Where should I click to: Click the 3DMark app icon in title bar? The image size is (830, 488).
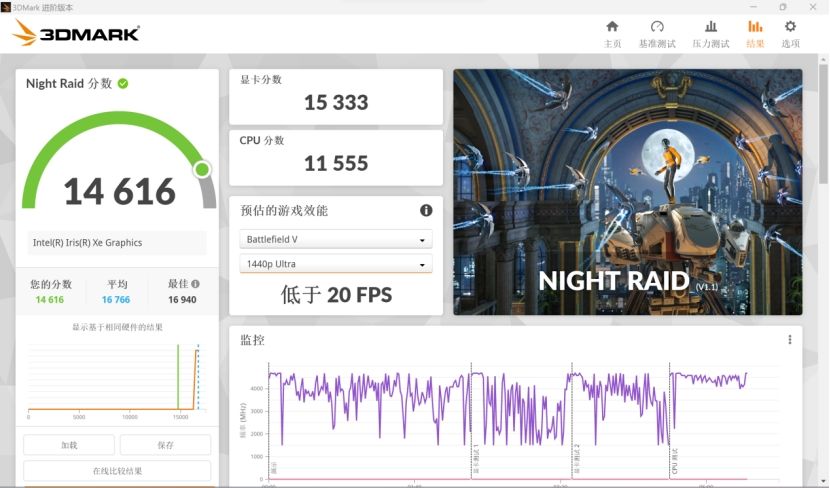coord(6,7)
